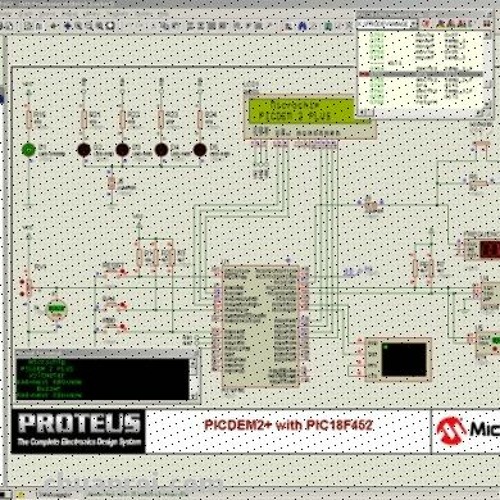
Task: Click the Step Into icon in source window
Action: (x=451, y=23)
